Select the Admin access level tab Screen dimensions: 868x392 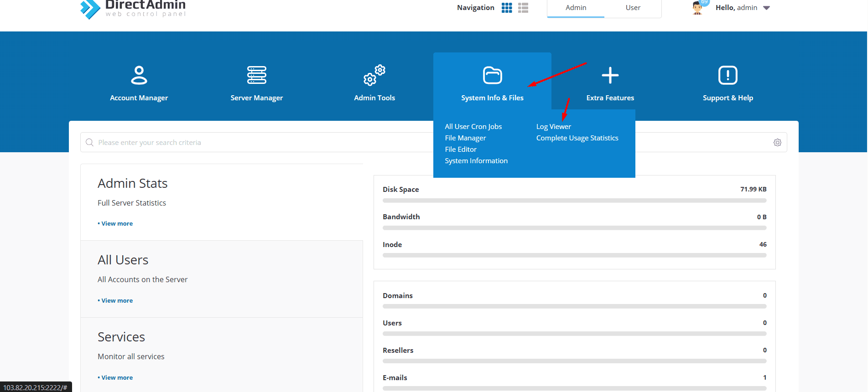tap(576, 8)
